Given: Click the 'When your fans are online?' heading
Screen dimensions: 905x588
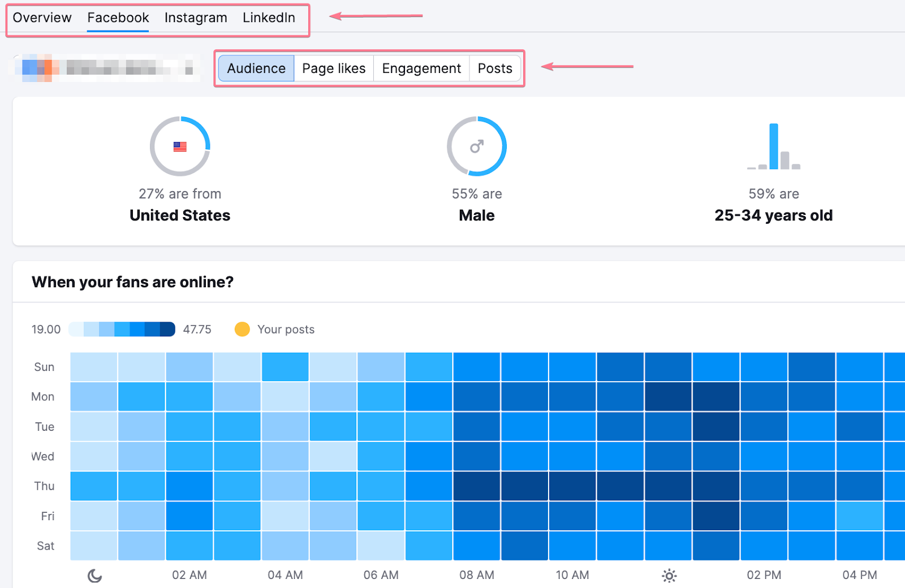Looking at the screenshot, I should coord(133,282).
